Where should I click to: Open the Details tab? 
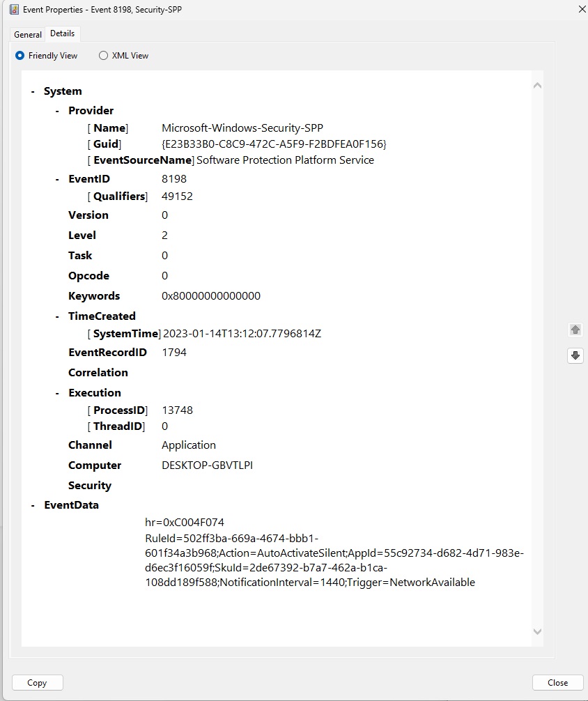(63, 34)
